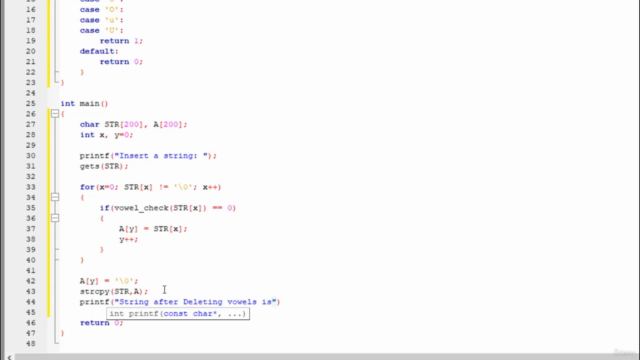Image resolution: width=640 pixels, height=360 pixels.
Task: Click line number 48
Action: pos(31,344)
